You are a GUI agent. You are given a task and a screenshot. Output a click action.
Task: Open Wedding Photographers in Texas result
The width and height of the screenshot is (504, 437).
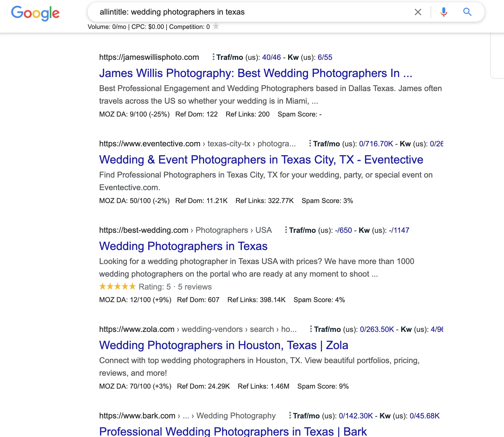(x=183, y=246)
